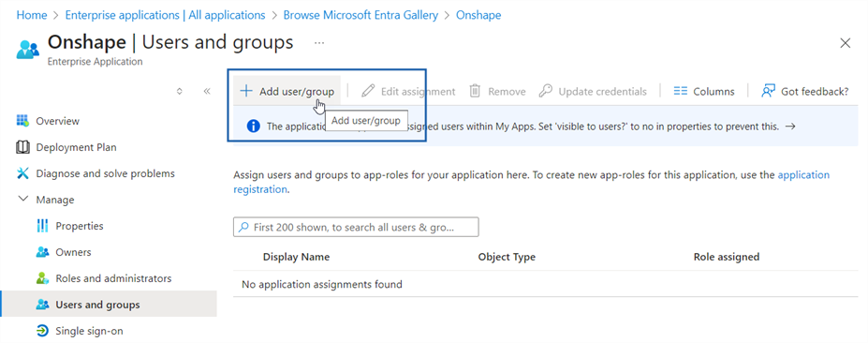Collapse the Manage section chevron
This screenshot has height=343, width=868.
(x=22, y=199)
